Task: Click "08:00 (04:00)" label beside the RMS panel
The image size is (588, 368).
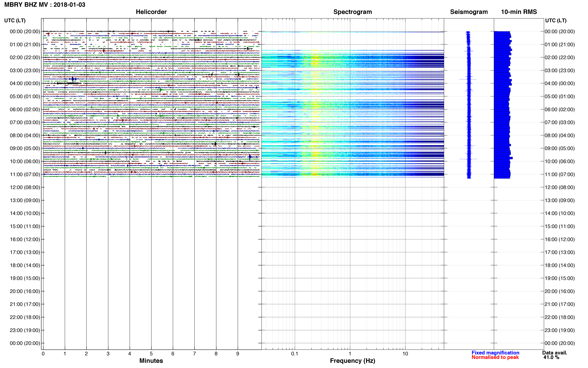Action: pos(560,135)
